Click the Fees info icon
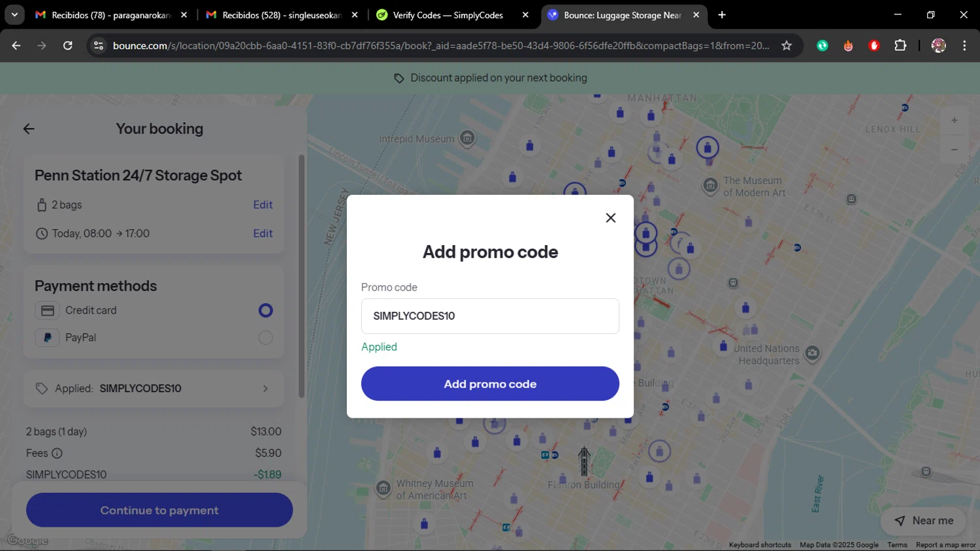Viewport: 980px width, 551px height. click(57, 453)
